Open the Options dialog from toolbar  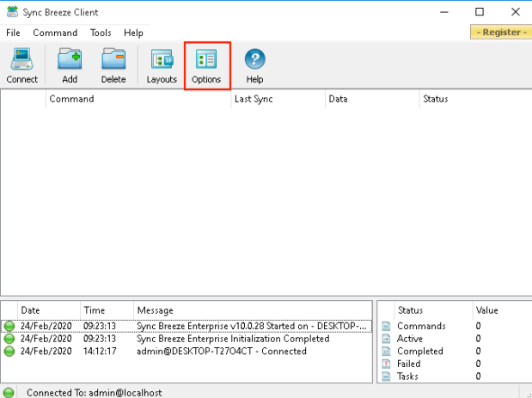206,65
